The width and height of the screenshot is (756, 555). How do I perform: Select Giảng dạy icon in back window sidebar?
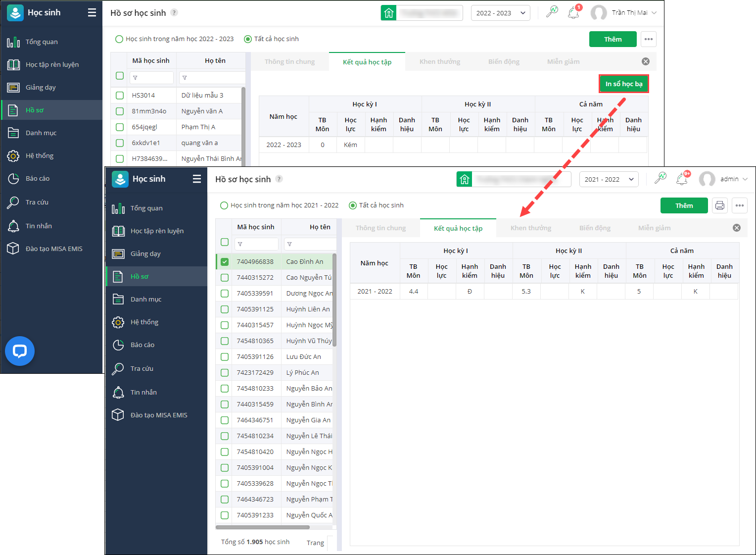point(13,88)
